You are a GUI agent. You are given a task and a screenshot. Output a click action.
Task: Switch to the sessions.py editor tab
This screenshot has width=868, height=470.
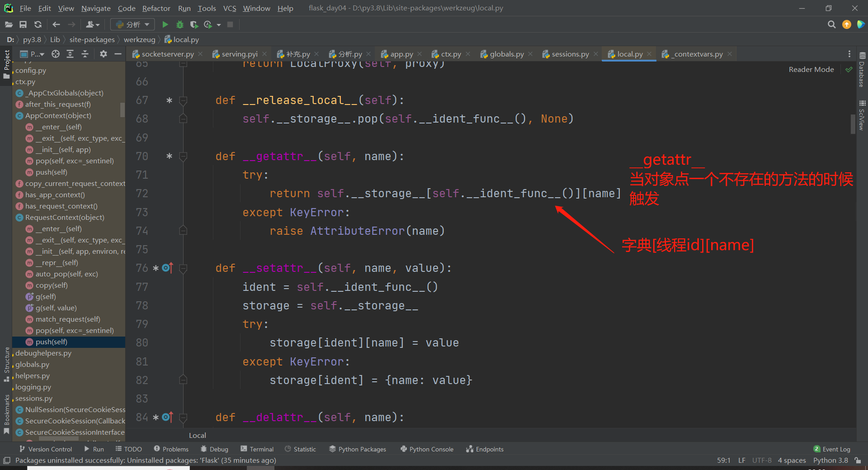click(x=570, y=54)
